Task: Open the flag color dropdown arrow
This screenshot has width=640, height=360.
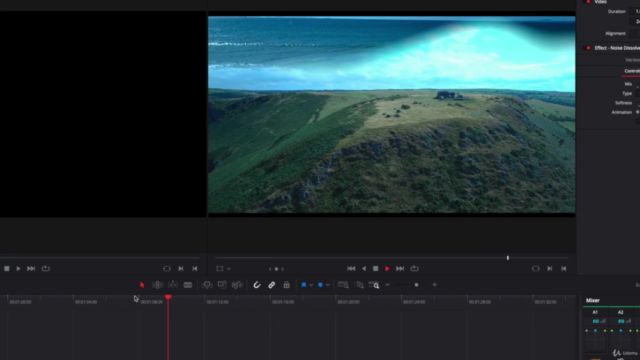Action: [x=311, y=285]
